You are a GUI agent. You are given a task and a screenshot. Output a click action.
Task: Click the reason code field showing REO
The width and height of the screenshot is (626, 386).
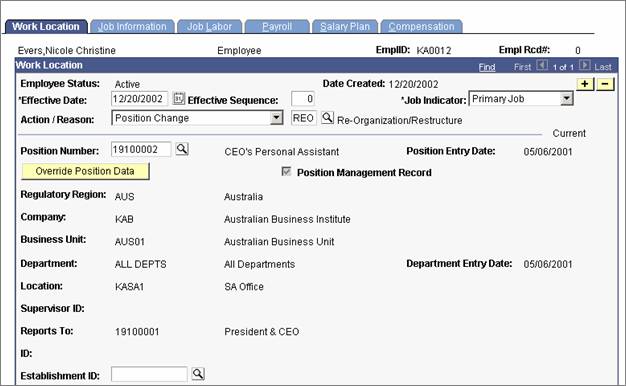click(304, 118)
